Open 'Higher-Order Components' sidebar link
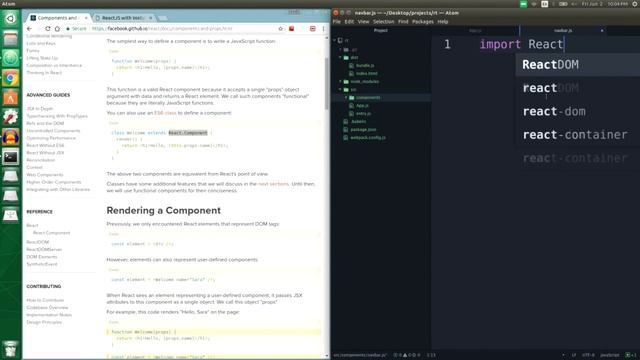Viewport: 640px width, 360px height. coord(53,182)
